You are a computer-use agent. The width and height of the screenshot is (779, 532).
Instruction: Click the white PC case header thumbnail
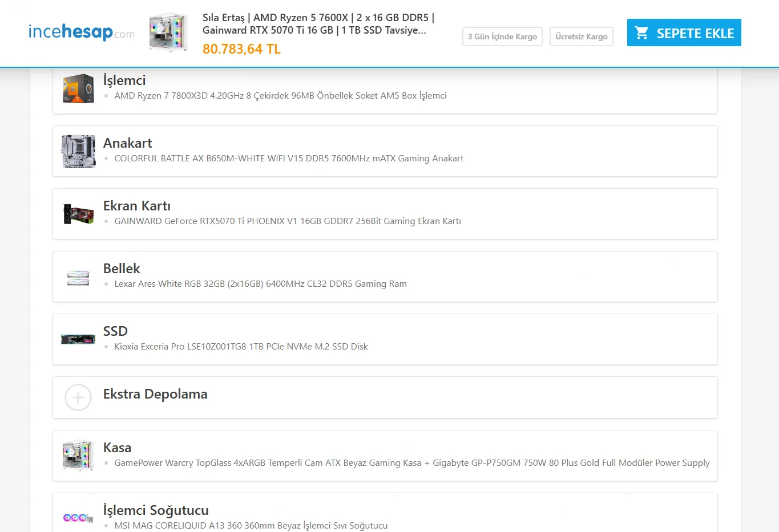[x=168, y=33]
